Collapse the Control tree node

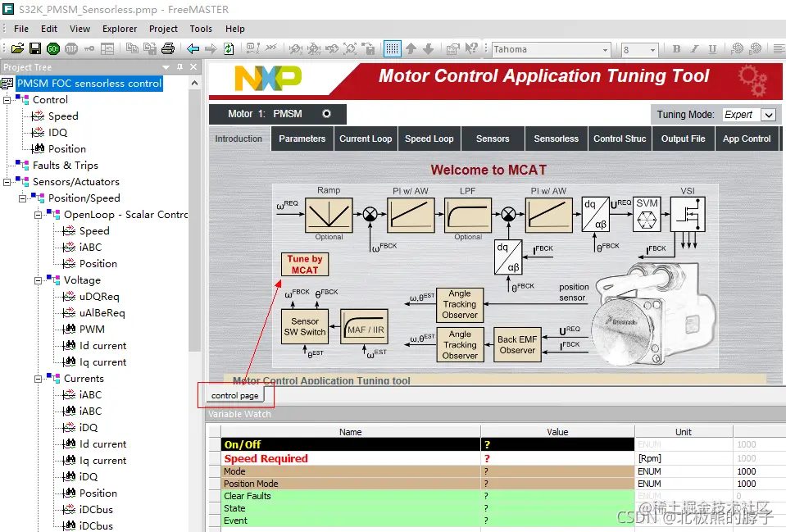pyautogui.click(x=7, y=100)
